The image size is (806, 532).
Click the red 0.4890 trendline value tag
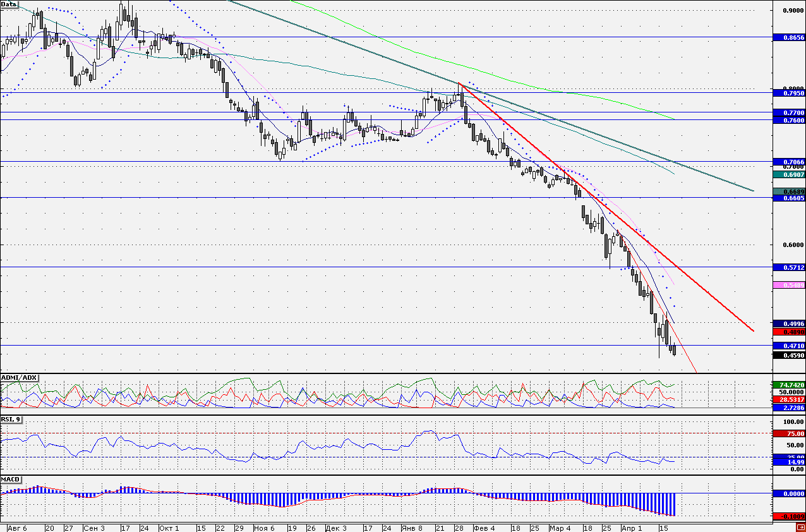[789, 332]
